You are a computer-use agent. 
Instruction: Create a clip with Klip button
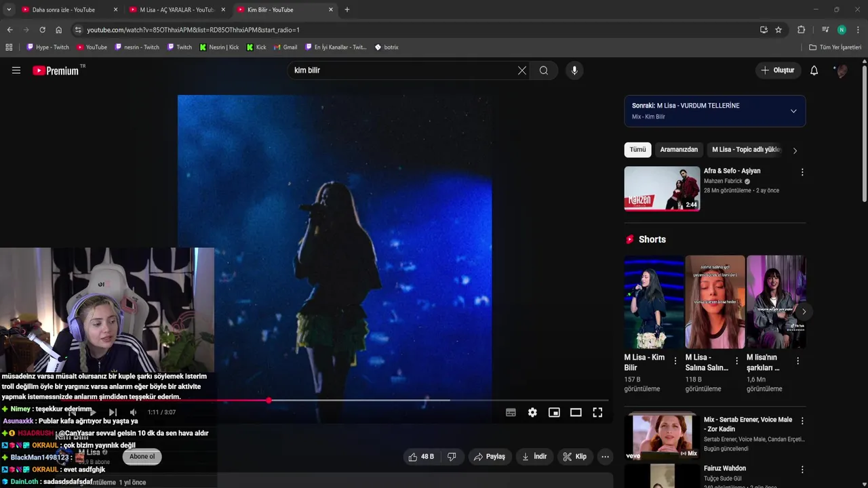[x=574, y=457]
